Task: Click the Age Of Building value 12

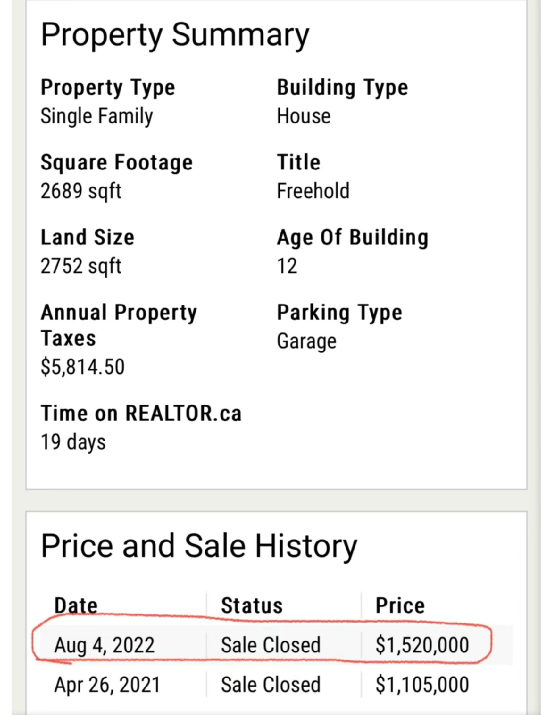Action: (287, 266)
